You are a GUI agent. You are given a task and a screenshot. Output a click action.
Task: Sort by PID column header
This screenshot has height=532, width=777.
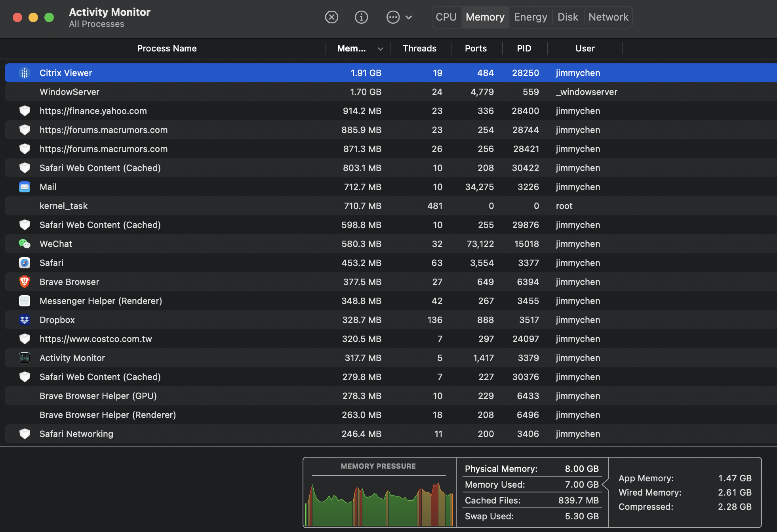[x=524, y=48]
